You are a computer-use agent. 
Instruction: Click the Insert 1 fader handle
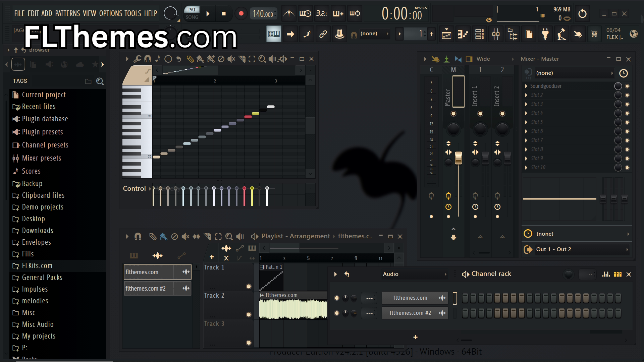(x=485, y=158)
